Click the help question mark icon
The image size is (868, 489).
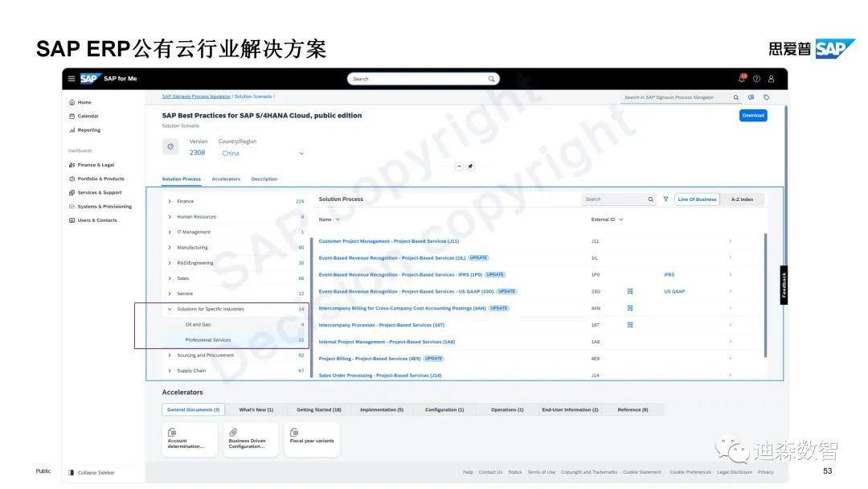[755, 79]
